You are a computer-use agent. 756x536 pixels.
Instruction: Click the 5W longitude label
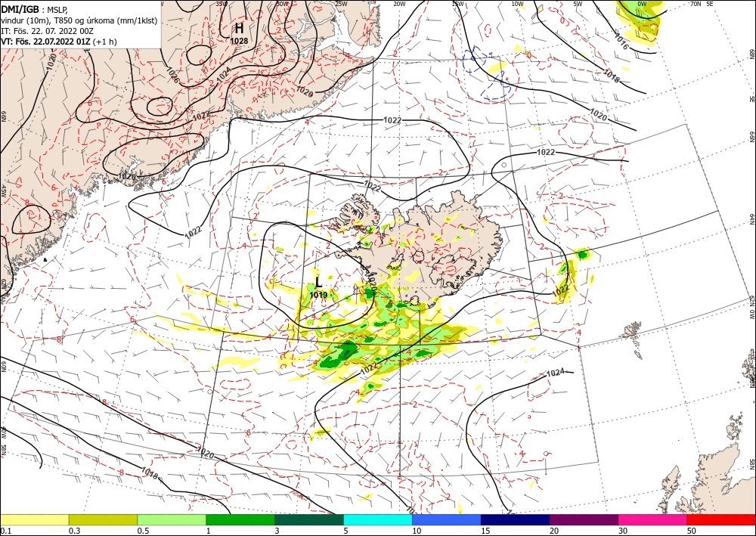pos(578,4)
